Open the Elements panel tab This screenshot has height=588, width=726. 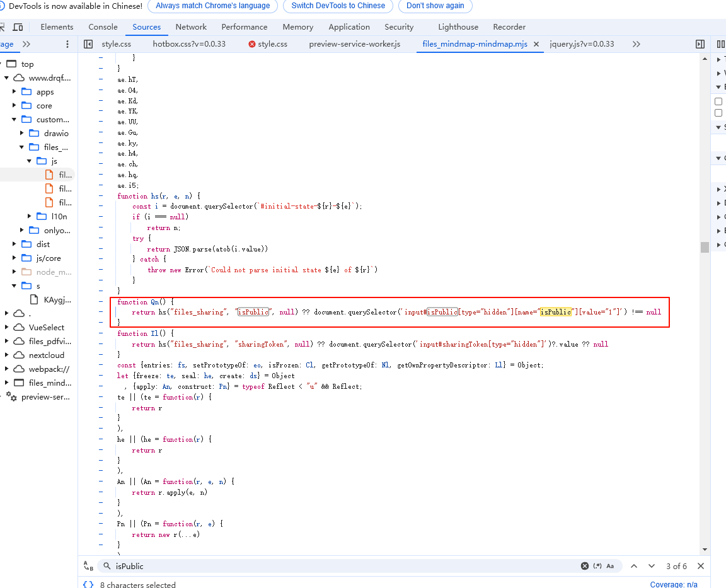click(x=57, y=27)
